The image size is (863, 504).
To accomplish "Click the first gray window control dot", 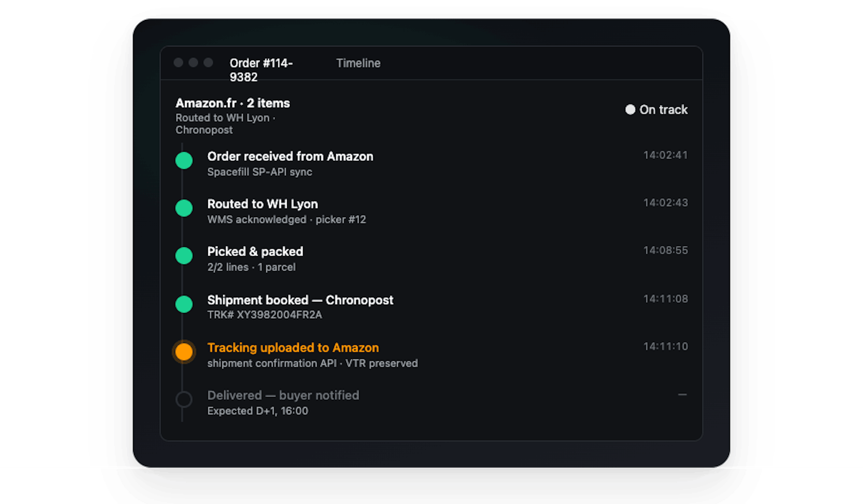I will tap(178, 63).
